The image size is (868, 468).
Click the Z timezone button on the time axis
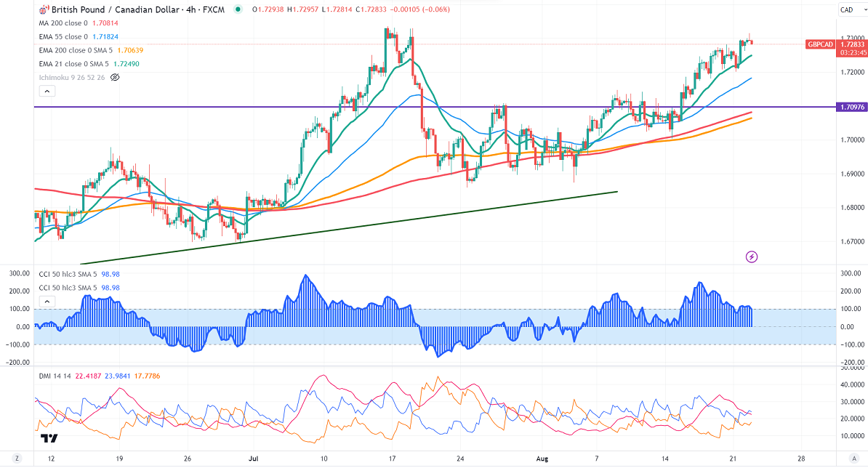pos(17,459)
